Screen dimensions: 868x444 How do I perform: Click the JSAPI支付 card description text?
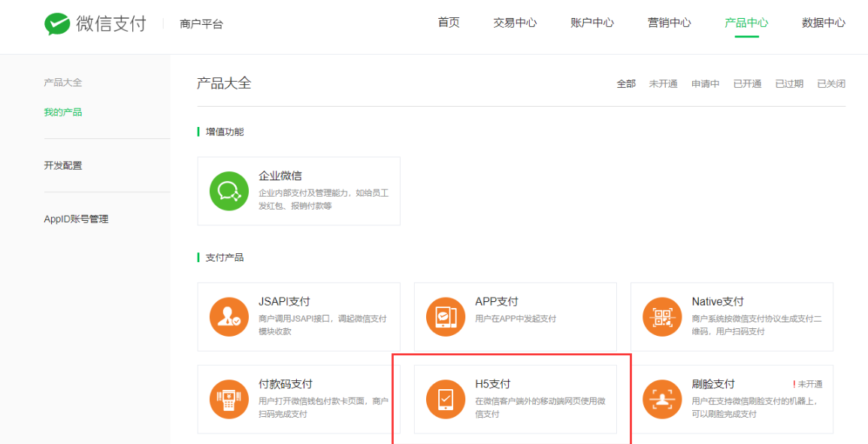click(322, 325)
